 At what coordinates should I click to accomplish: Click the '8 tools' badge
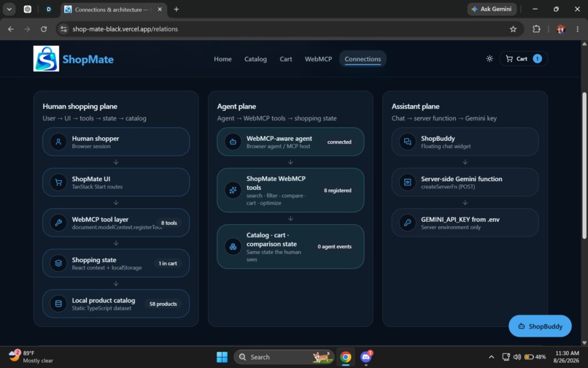(x=169, y=223)
